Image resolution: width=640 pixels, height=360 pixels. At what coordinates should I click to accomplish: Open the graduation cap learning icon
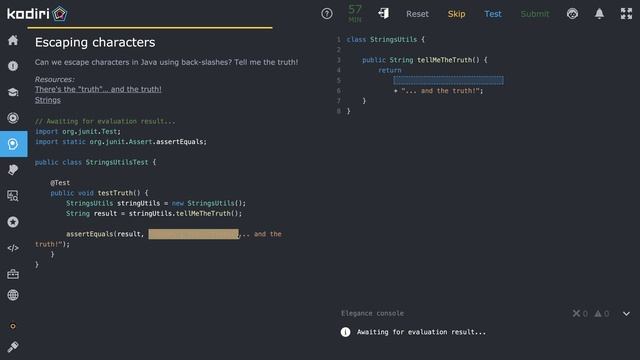[13, 92]
